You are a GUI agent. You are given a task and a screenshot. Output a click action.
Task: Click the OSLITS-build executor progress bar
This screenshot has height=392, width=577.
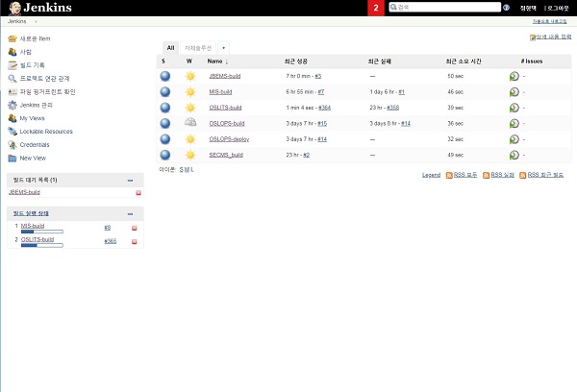point(42,245)
